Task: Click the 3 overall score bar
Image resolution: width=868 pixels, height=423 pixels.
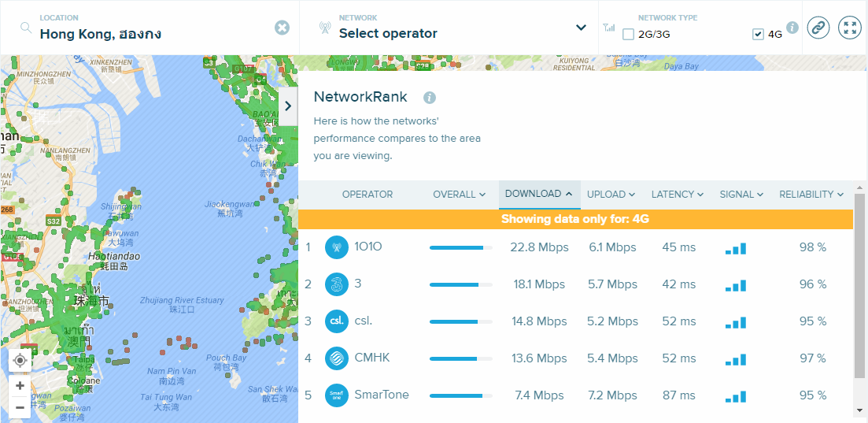Action: (x=461, y=285)
